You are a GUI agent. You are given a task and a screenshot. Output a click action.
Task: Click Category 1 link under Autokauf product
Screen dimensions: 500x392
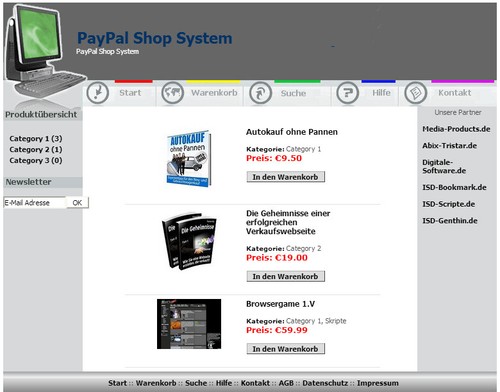pyautogui.click(x=303, y=149)
